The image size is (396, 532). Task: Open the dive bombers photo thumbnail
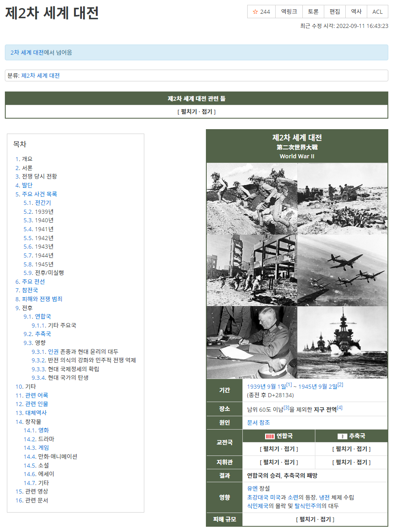click(x=342, y=270)
